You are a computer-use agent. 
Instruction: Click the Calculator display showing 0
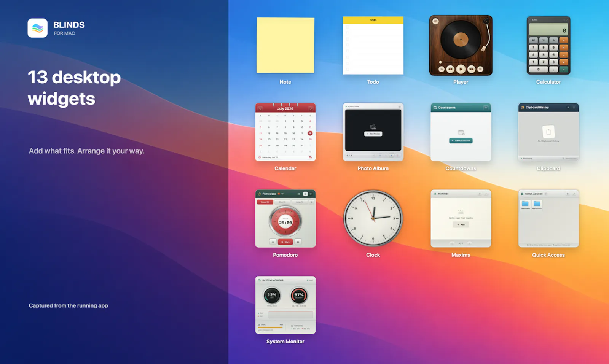click(x=548, y=30)
